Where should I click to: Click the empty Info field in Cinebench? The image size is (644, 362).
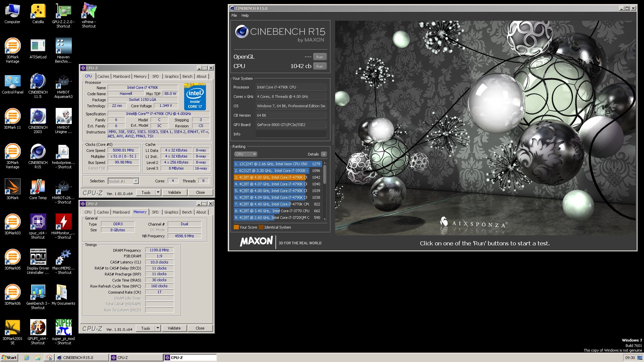[x=291, y=134]
